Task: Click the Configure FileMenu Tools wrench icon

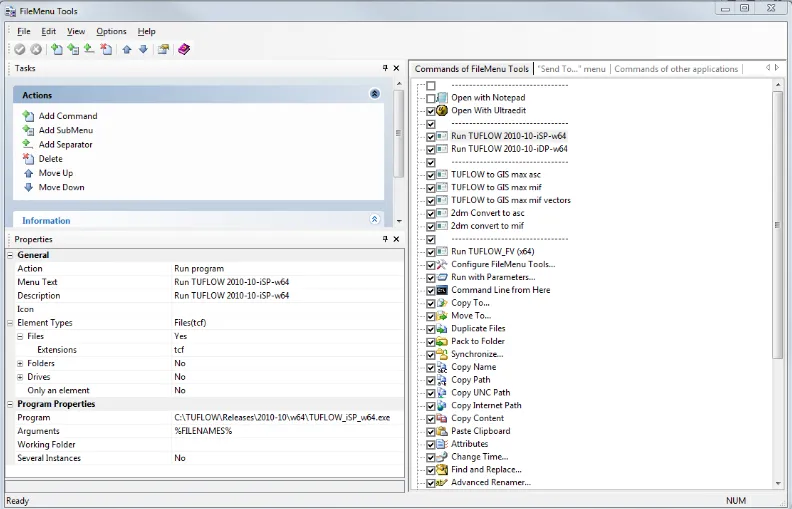Action: coord(442,264)
